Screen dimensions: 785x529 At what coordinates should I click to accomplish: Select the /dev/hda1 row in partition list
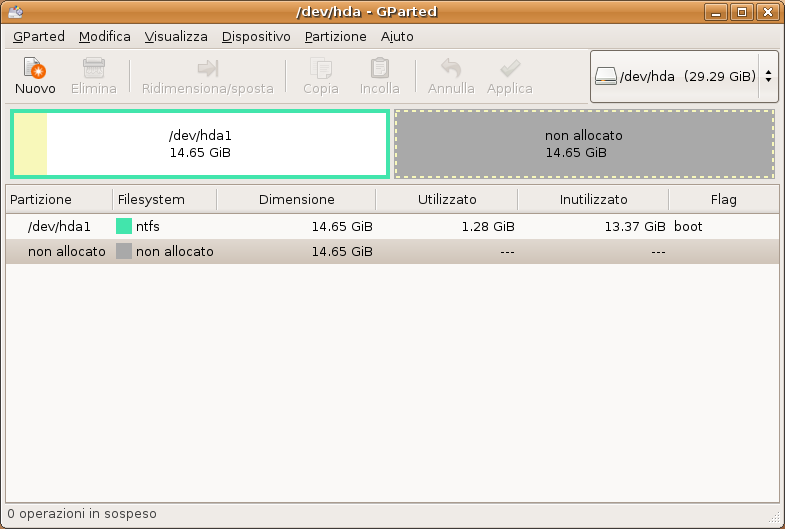(x=60, y=226)
